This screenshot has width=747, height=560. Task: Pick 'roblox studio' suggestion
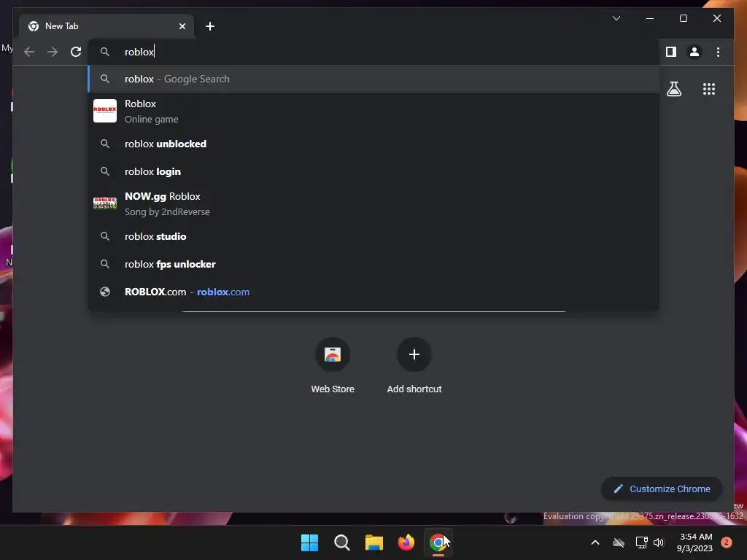(x=373, y=237)
